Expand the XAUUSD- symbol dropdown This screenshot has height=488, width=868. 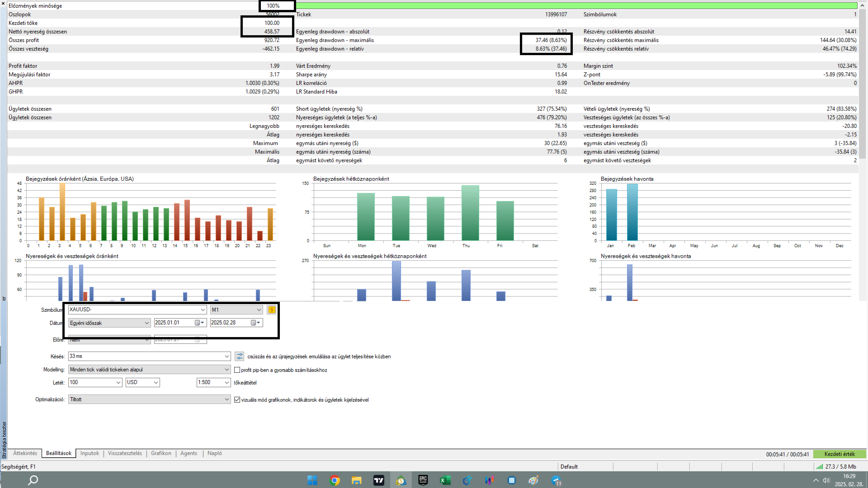[x=203, y=310]
